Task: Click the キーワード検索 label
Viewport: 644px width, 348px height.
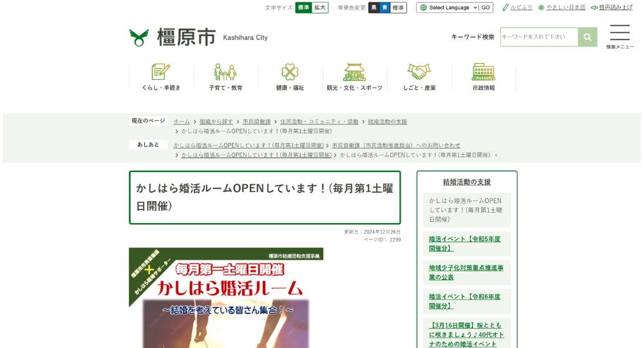Action: [473, 37]
